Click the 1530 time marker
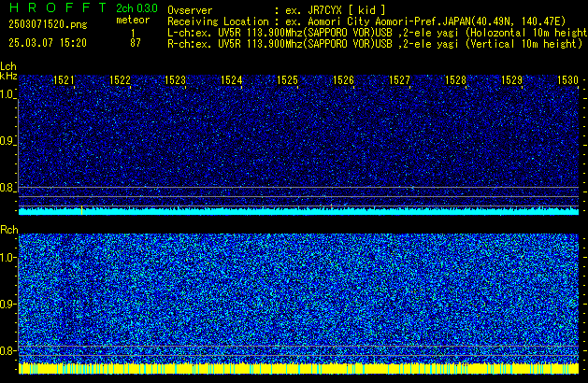 click(x=567, y=80)
